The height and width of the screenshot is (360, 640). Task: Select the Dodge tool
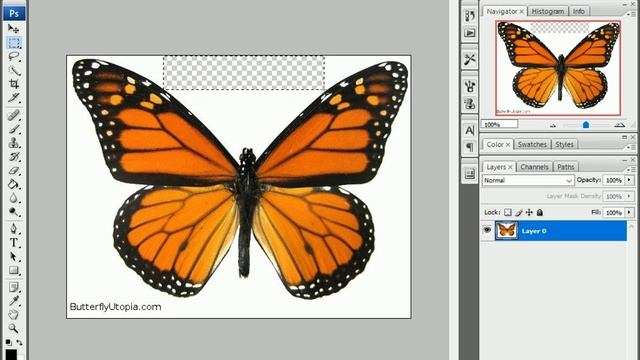click(13, 212)
